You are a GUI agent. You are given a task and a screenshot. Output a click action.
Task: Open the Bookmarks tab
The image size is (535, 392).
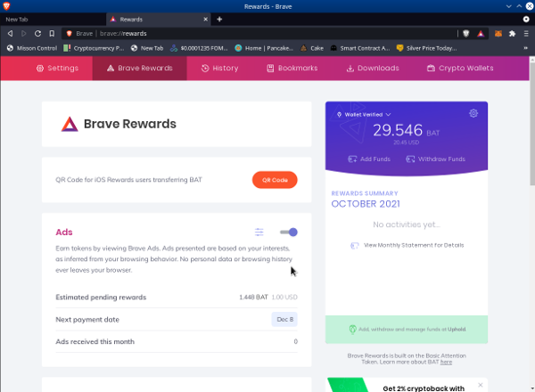coord(292,69)
